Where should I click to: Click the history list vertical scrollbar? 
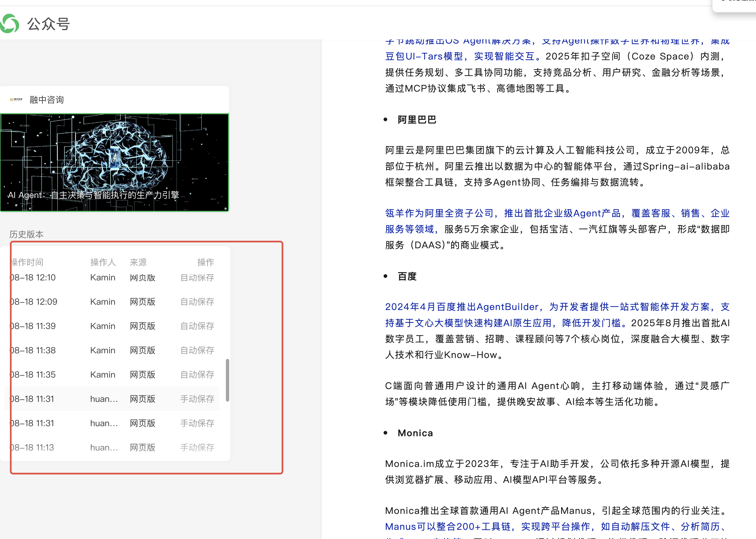tap(227, 380)
